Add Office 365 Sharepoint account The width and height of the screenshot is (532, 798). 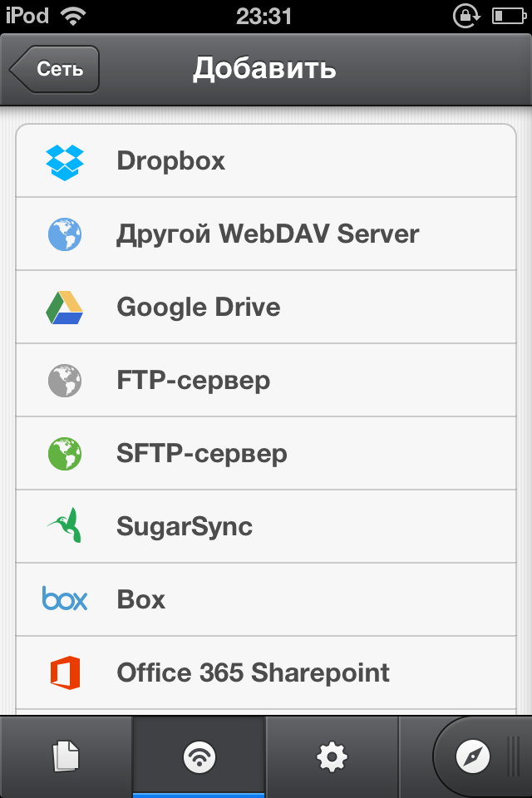[x=266, y=672]
